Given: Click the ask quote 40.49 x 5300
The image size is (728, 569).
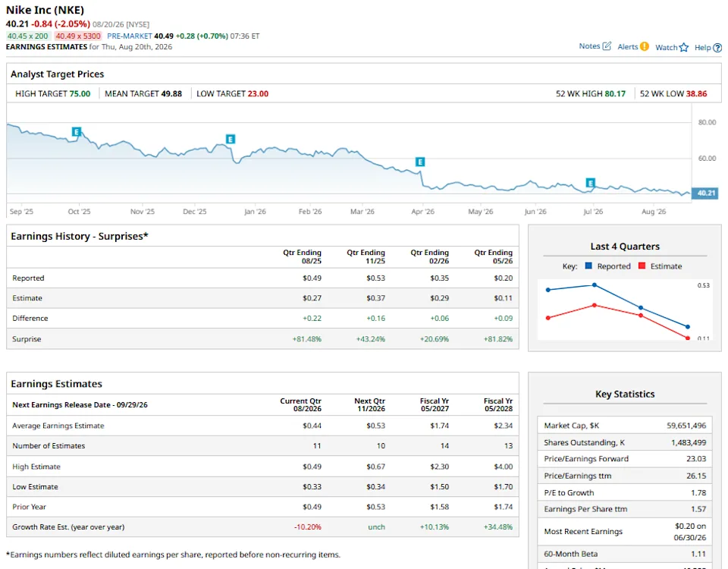Looking at the screenshot, I should point(78,36).
